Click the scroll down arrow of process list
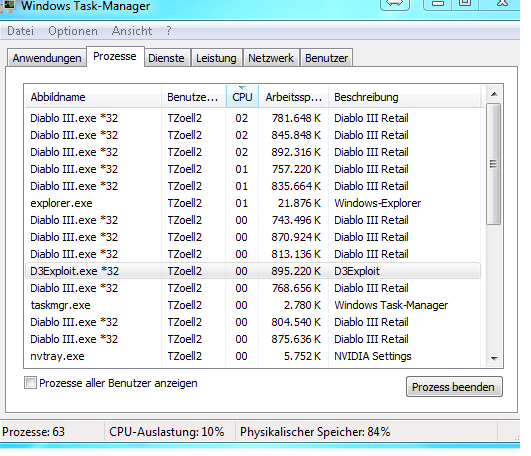Screen dimensions: 531x456 (494, 358)
